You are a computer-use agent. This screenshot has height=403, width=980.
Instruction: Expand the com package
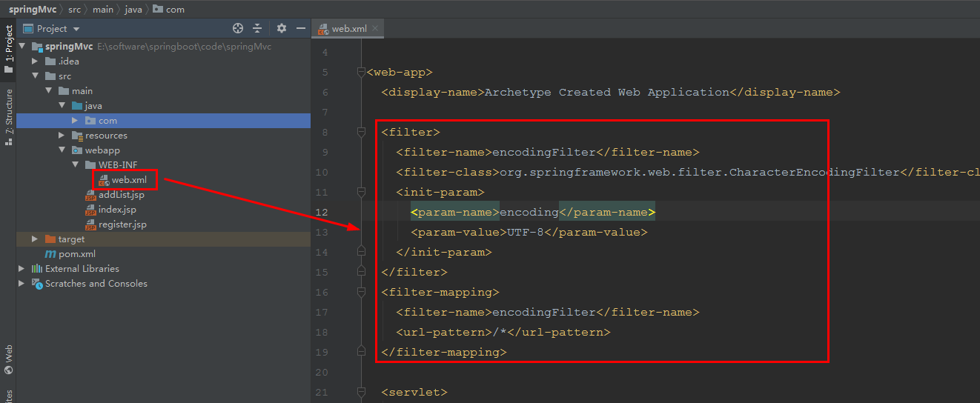76,121
